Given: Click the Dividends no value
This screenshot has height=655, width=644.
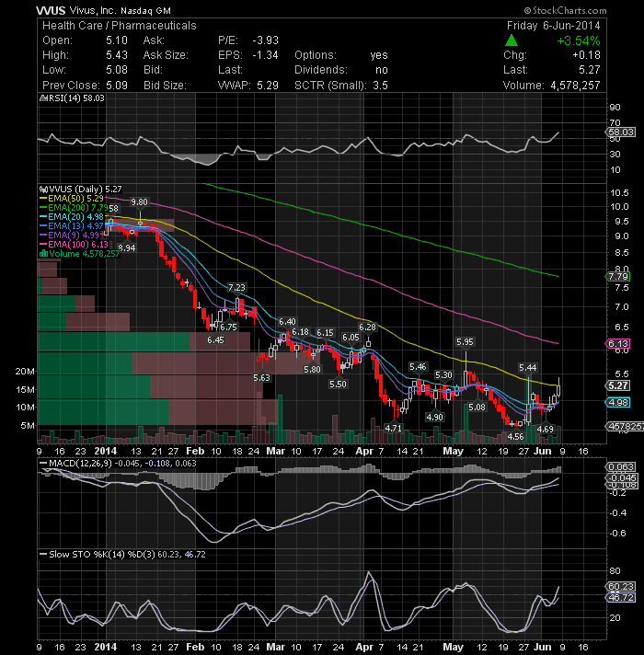Looking at the screenshot, I should (382, 70).
